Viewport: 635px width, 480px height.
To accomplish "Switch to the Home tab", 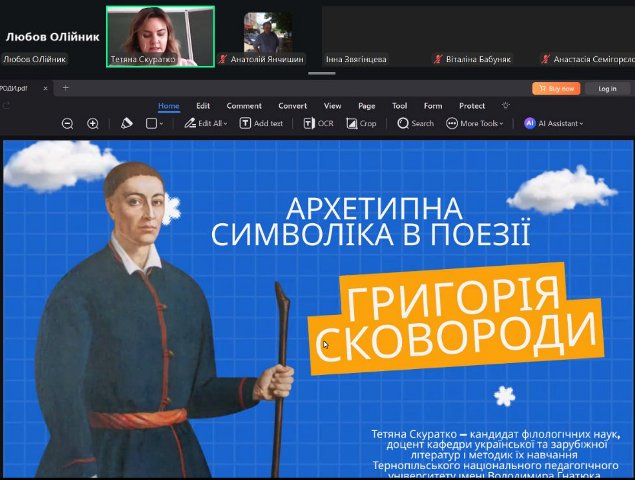I will (x=168, y=106).
